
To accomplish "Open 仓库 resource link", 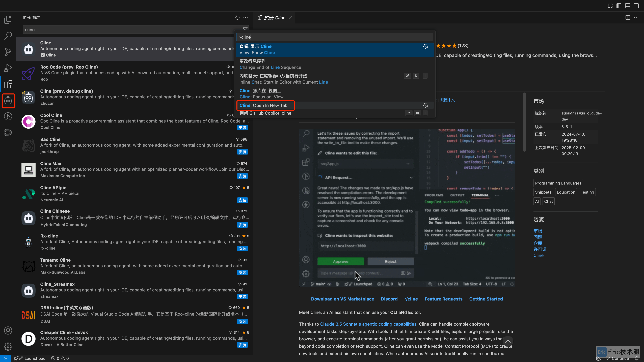I will point(538,243).
